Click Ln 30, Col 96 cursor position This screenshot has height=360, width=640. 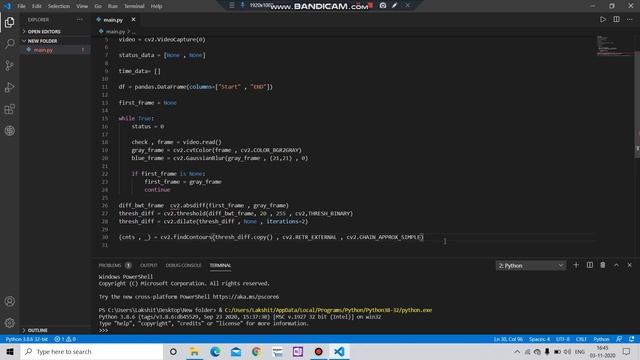tap(508, 339)
